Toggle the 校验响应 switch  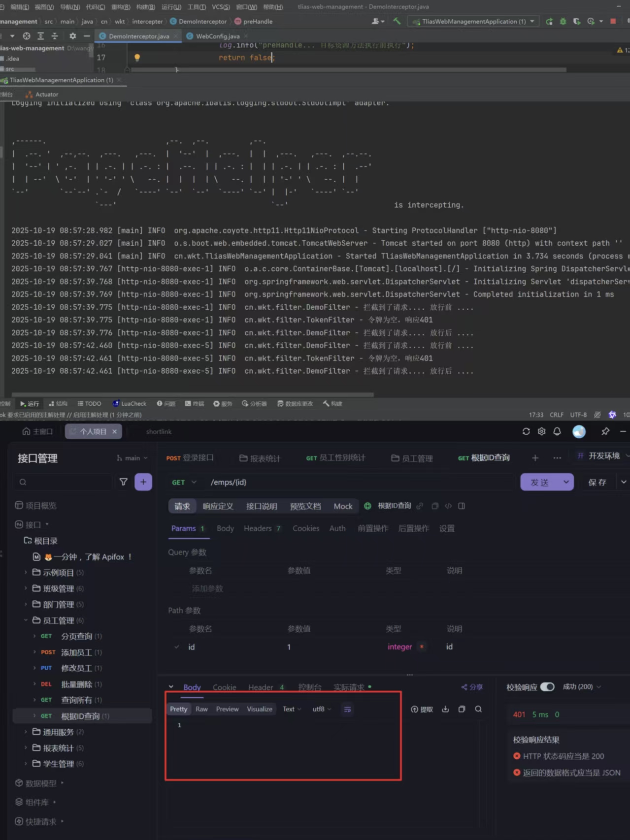pos(547,687)
